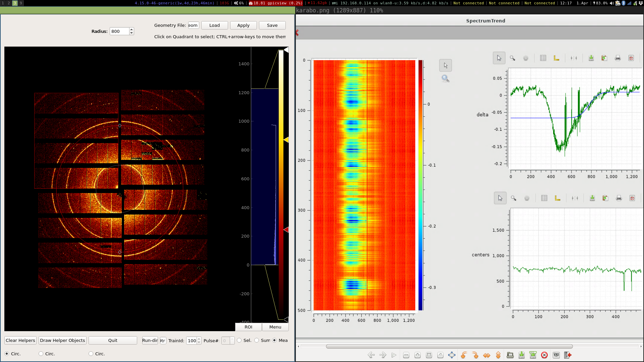Select the Sum radio button
644x362 pixels.
(257, 340)
